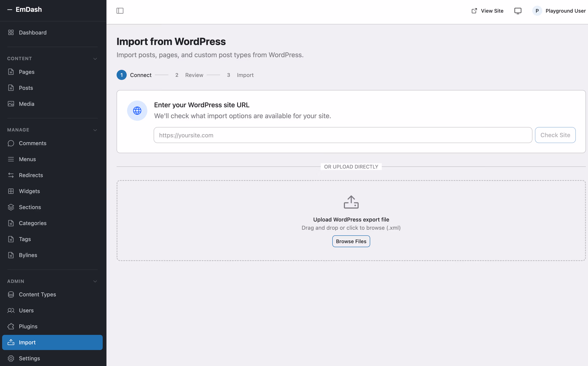Click the Bylines document icon
This screenshot has height=366, width=588.
(x=11, y=255)
